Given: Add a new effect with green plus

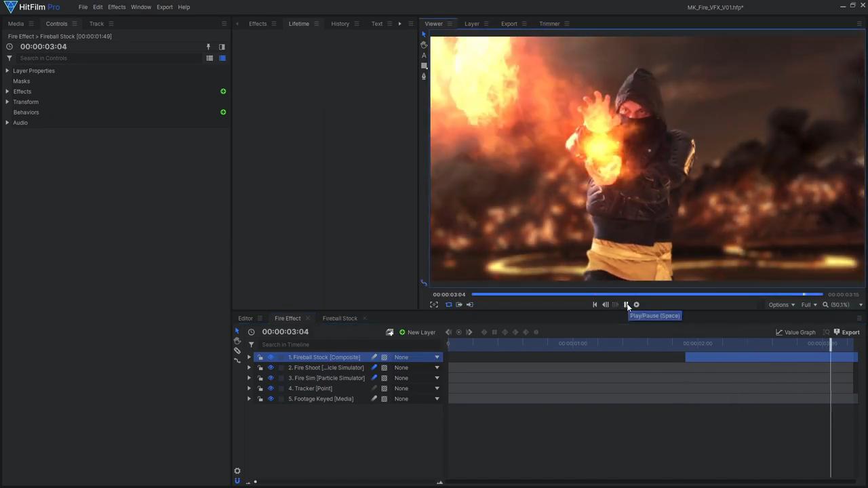Looking at the screenshot, I should [x=223, y=91].
